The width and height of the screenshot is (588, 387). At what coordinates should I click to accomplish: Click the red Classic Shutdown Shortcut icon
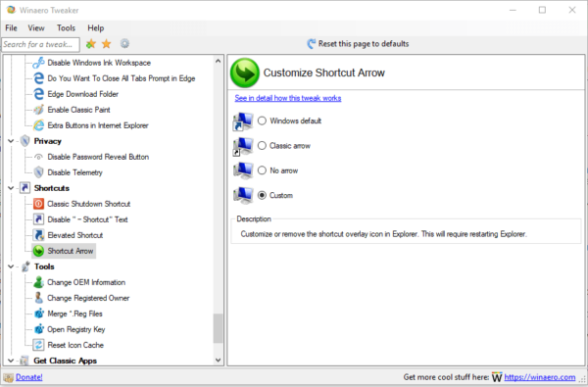[x=38, y=204]
